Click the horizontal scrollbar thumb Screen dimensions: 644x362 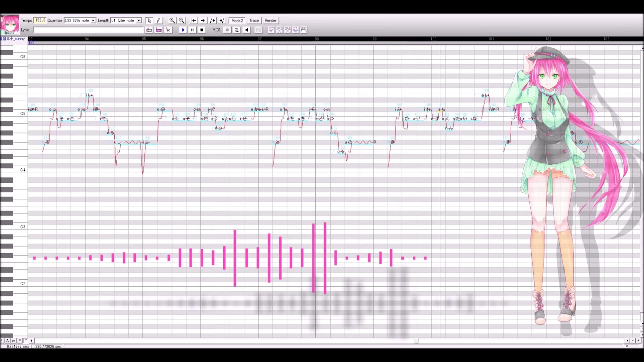416,341
